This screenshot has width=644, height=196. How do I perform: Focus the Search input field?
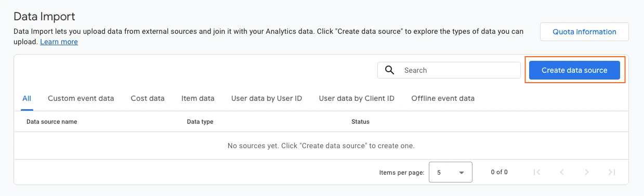[x=449, y=70]
